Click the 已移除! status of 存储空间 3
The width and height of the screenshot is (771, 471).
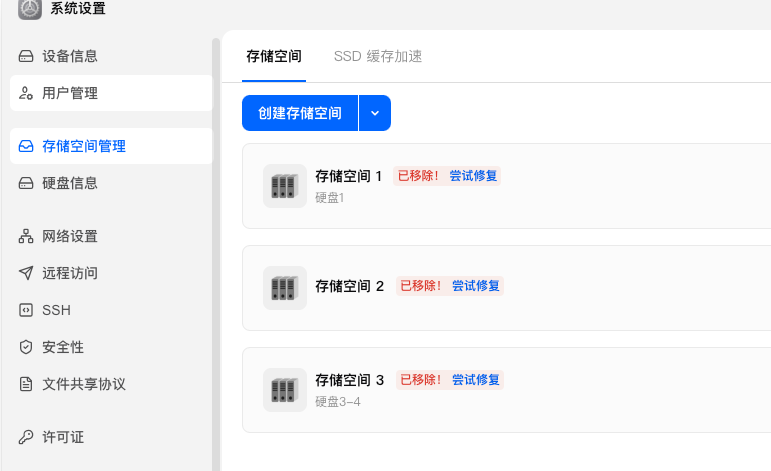point(421,380)
